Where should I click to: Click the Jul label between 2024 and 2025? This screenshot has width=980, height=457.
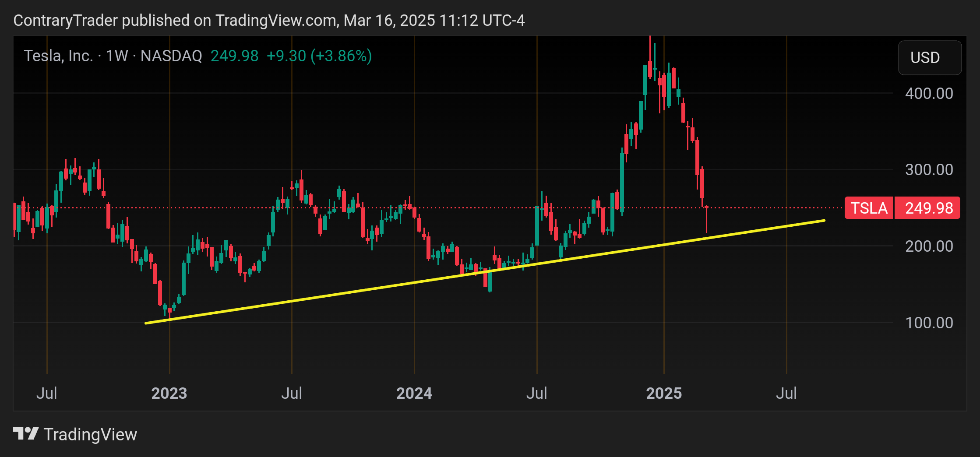point(537,393)
